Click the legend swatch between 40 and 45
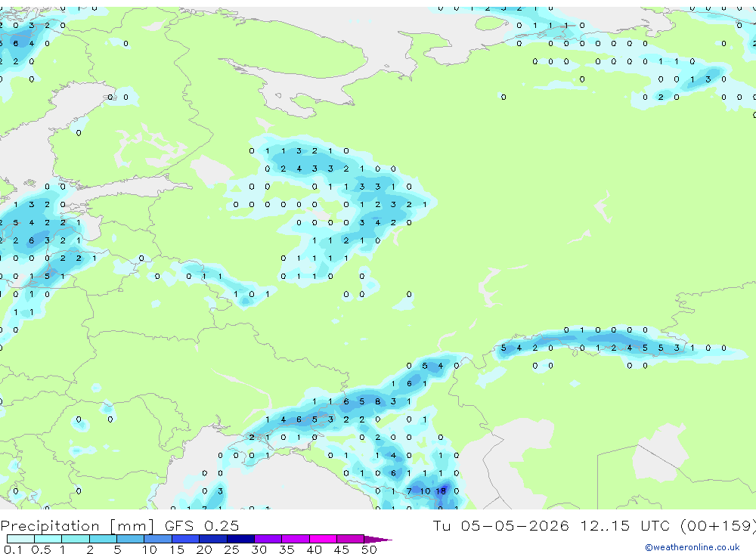The image size is (756, 554). click(x=324, y=539)
